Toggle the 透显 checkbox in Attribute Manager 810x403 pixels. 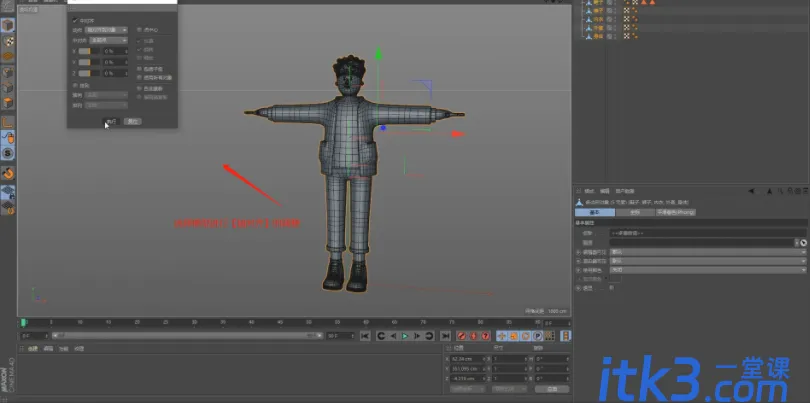coord(612,288)
